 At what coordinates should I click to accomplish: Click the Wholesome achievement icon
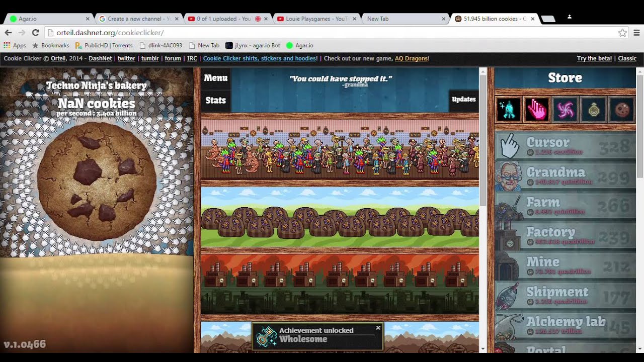pos(267,336)
